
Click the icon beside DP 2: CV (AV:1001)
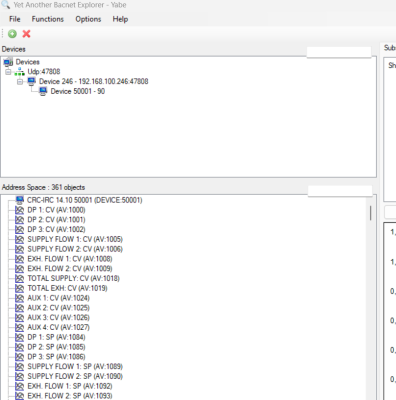20,220
